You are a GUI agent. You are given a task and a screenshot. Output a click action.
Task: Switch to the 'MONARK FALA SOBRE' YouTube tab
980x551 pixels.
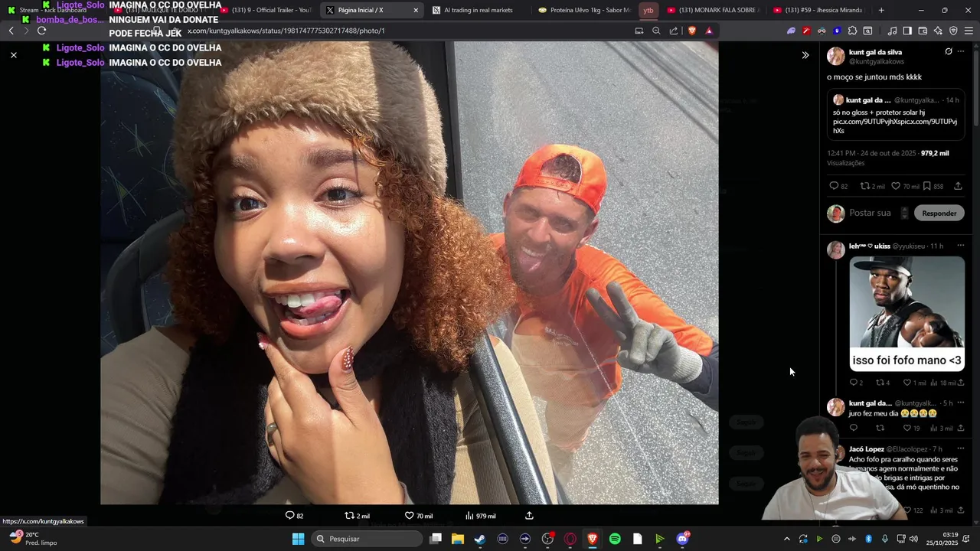tap(714, 10)
